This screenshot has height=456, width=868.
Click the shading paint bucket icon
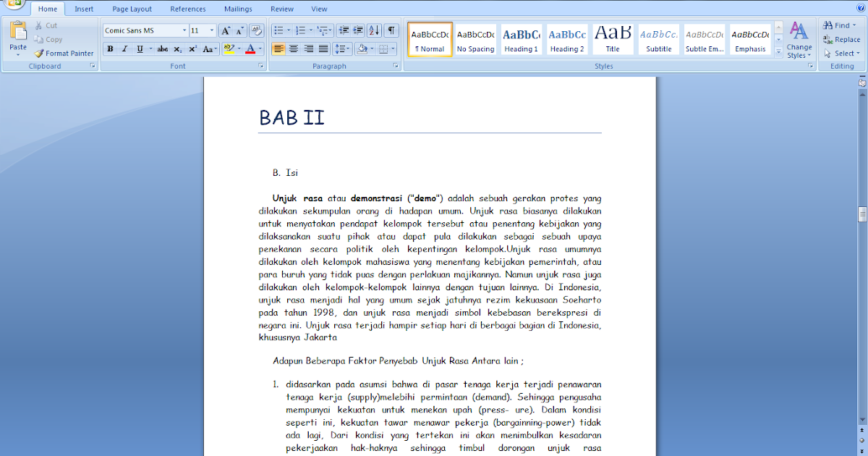pos(362,49)
